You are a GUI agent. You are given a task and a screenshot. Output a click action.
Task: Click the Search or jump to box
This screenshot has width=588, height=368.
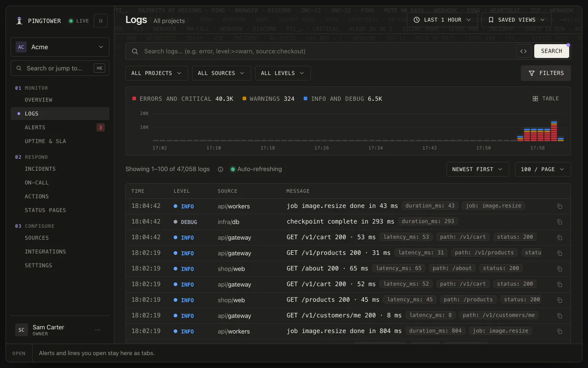click(60, 68)
